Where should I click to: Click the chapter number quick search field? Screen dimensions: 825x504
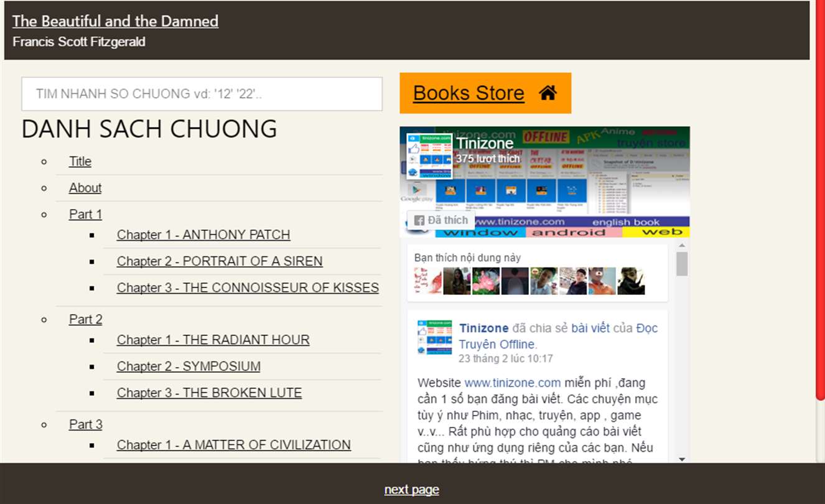pyautogui.click(x=202, y=94)
